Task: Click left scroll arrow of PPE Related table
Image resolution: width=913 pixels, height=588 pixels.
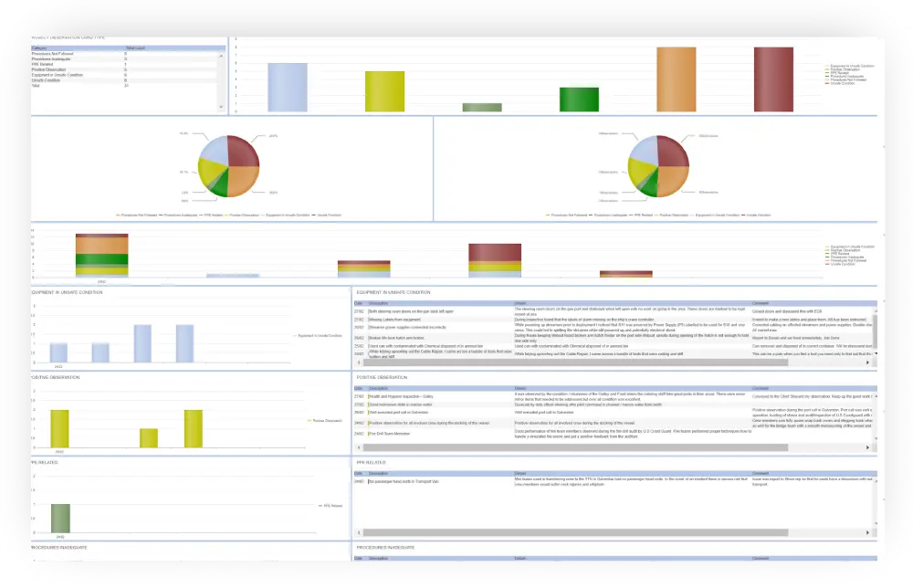Action: 359,532
